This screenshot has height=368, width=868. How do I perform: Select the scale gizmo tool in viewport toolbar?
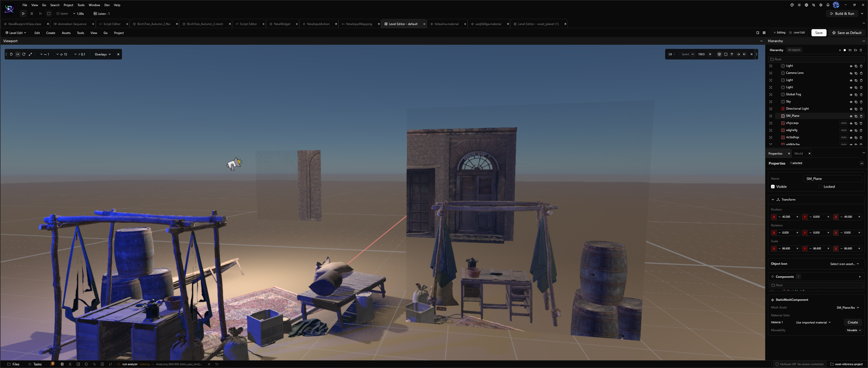click(30, 54)
